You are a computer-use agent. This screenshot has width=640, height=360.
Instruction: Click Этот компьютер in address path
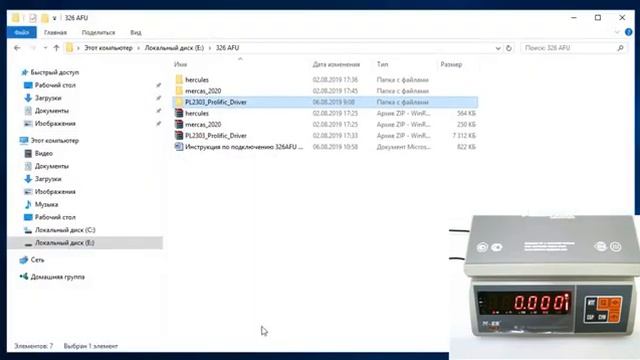point(108,48)
